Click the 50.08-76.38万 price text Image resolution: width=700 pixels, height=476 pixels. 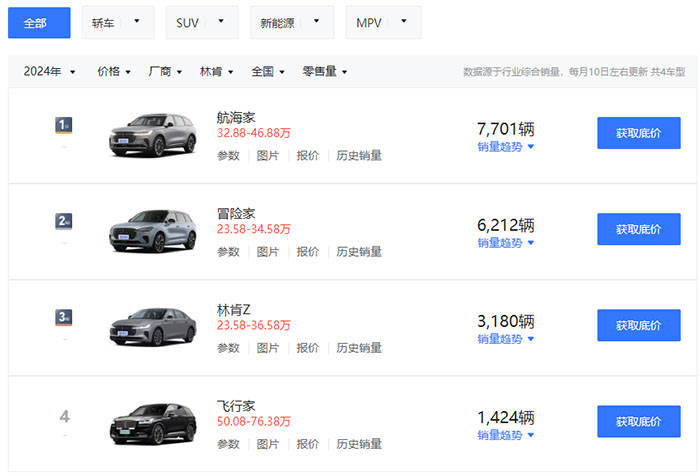[x=254, y=422]
